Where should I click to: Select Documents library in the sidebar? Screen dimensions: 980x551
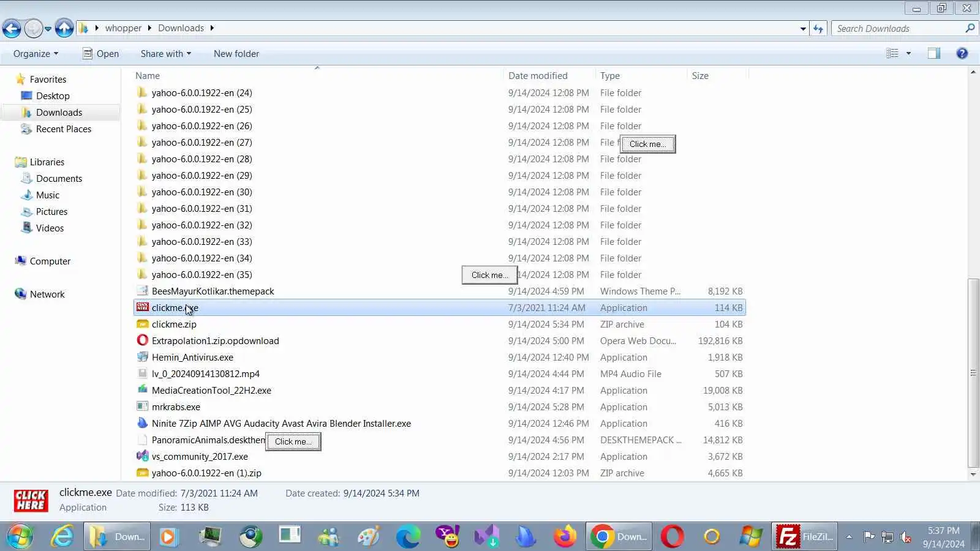[59, 178]
